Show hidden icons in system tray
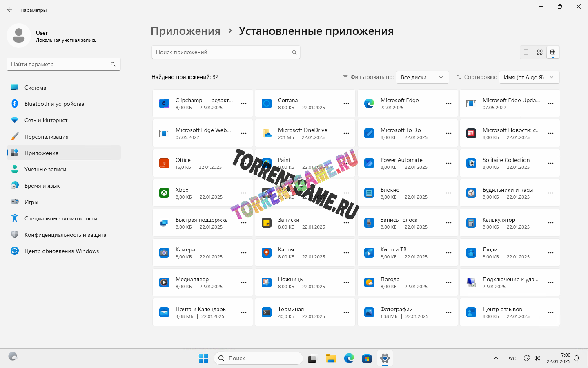This screenshot has width=588, height=368. pos(496,359)
